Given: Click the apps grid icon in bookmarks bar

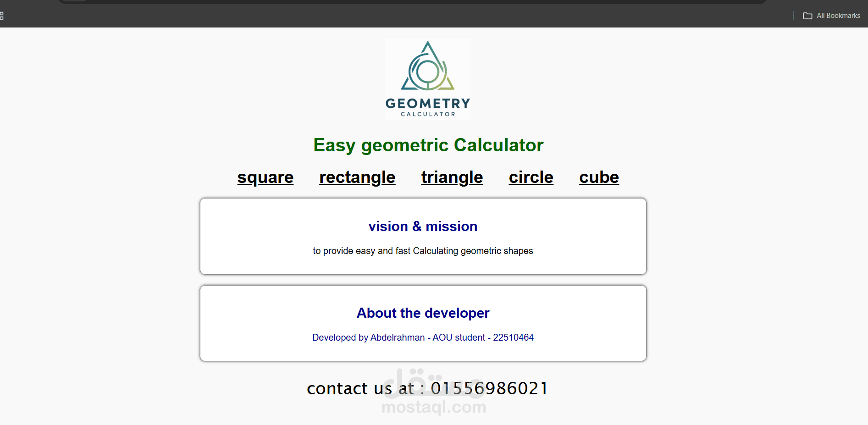Looking at the screenshot, I should 1,16.
